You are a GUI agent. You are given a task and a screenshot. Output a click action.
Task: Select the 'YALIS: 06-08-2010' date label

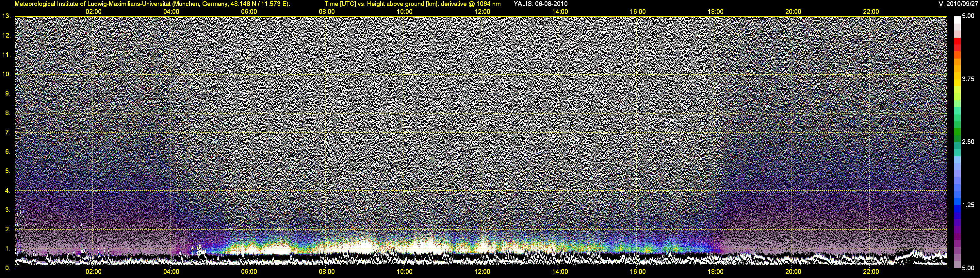tap(541, 4)
